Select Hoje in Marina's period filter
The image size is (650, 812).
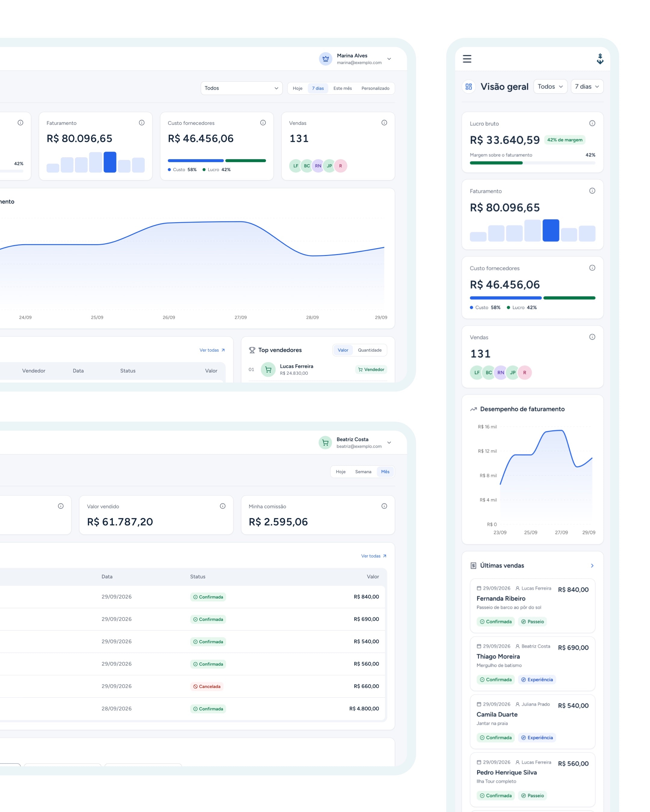coord(297,88)
